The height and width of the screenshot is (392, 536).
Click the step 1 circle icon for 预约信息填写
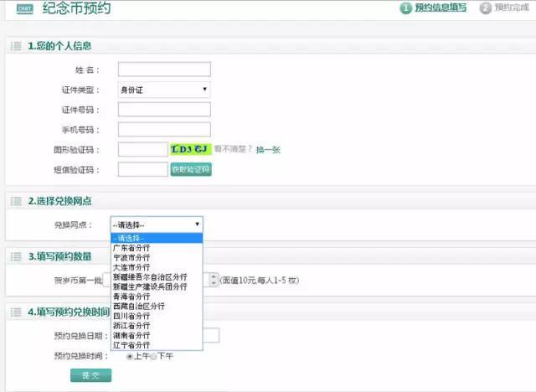pos(405,8)
